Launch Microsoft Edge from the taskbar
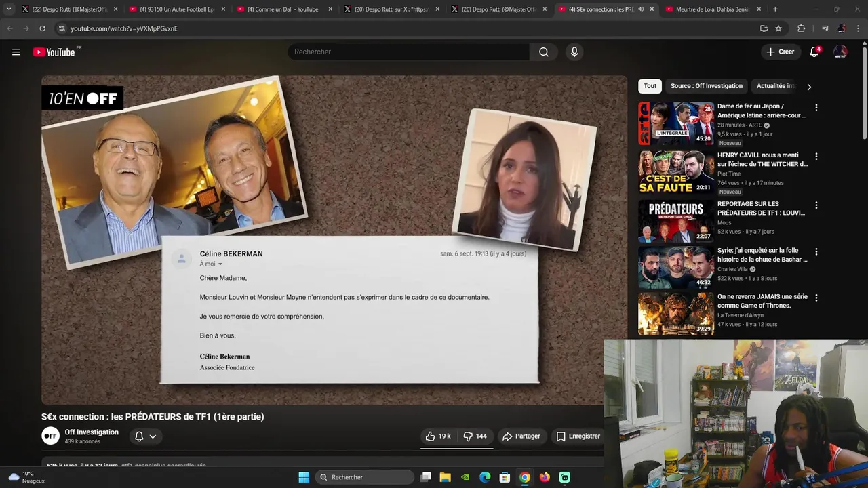Image resolution: width=868 pixels, height=488 pixels. [485, 477]
